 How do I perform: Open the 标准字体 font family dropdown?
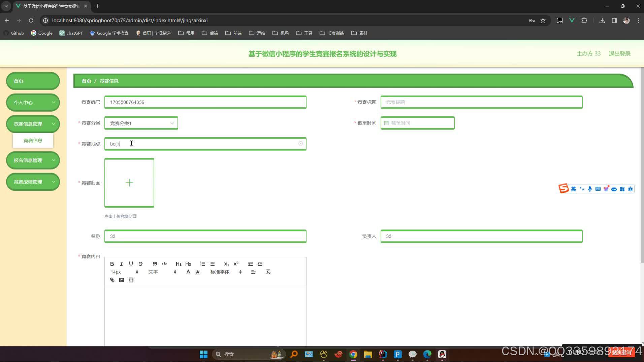[226, 272]
